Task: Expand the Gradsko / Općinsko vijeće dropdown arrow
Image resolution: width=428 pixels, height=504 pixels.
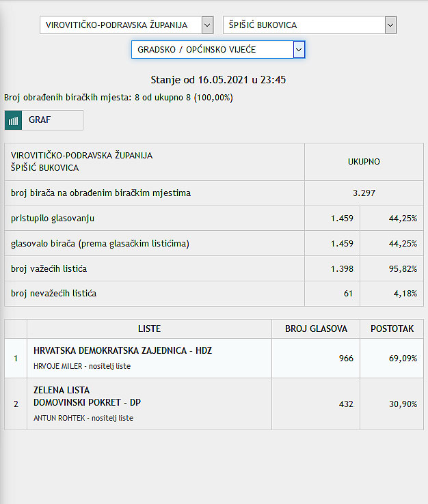Action: (299, 50)
